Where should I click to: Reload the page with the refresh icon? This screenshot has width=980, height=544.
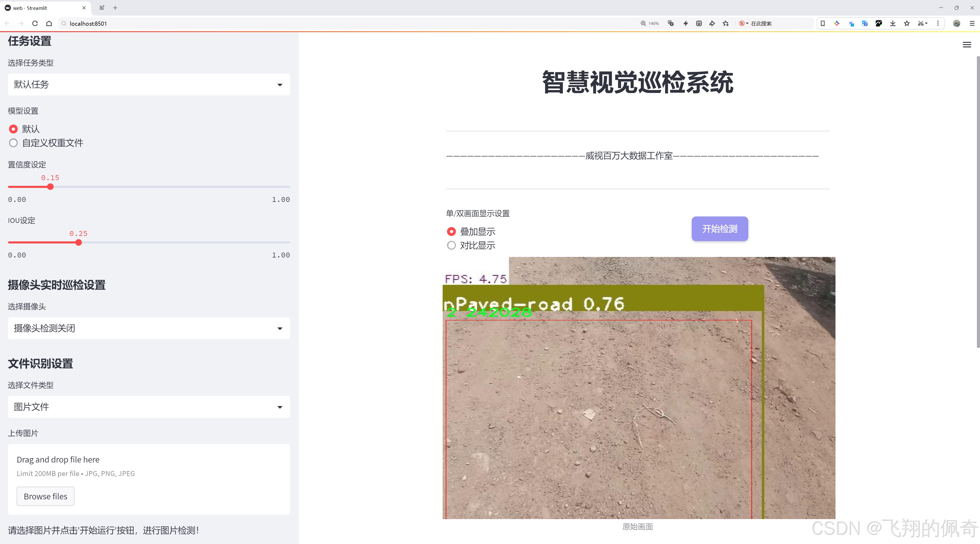tap(35, 23)
